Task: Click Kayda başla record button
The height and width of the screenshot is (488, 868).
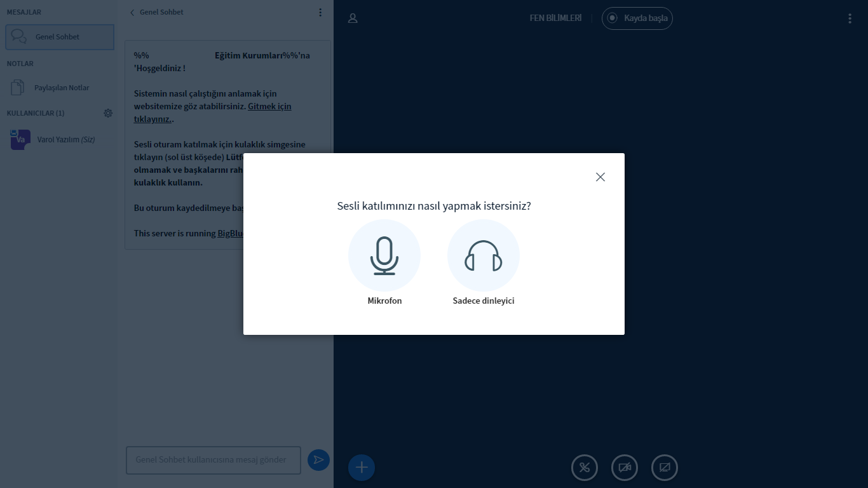Action: [637, 18]
